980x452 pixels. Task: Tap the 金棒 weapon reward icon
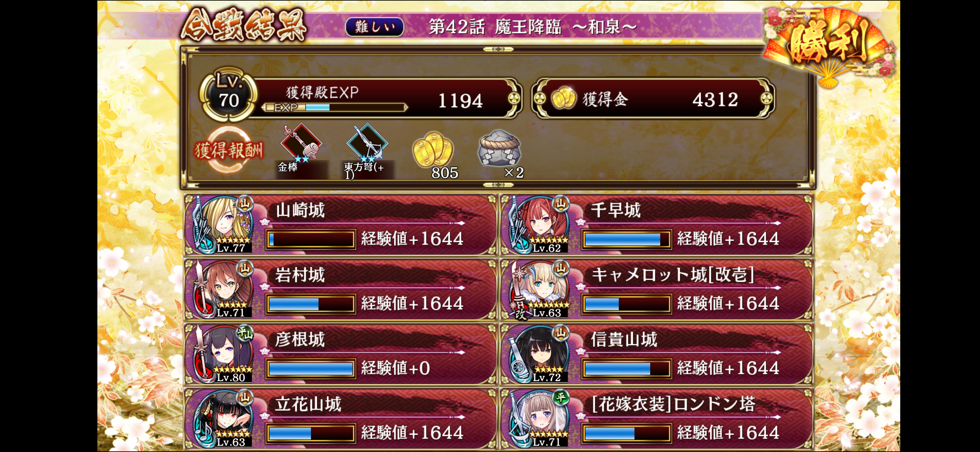301,142
